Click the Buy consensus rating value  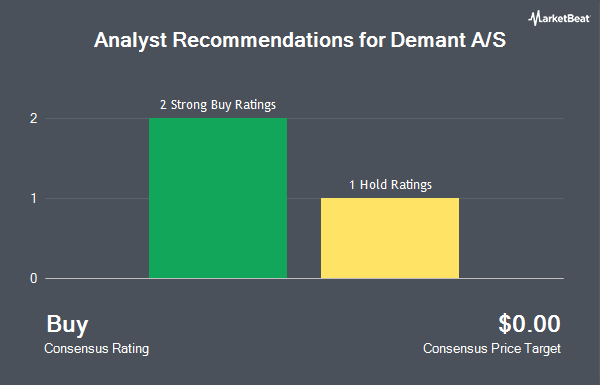click(x=67, y=324)
